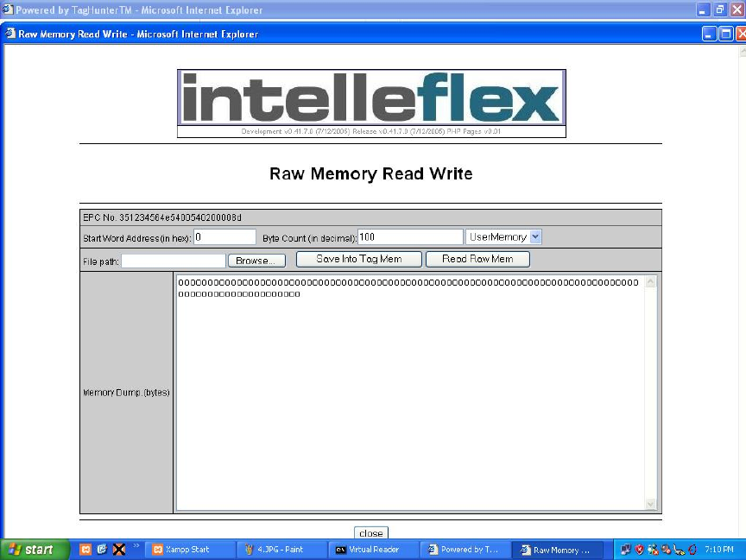Click the Start Word Address input field
The width and height of the screenshot is (746, 560).
pos(224,236)
